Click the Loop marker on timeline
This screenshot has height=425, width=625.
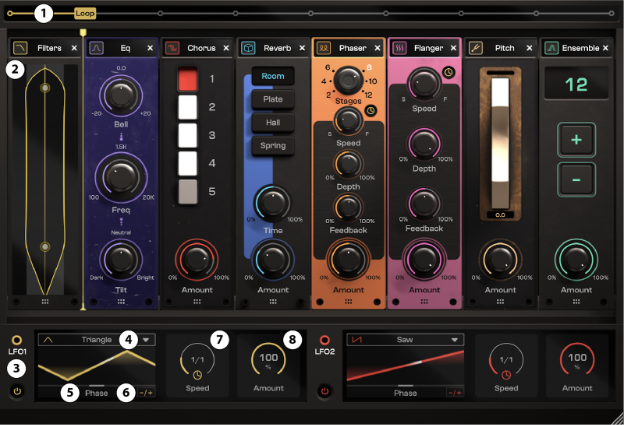85,14
